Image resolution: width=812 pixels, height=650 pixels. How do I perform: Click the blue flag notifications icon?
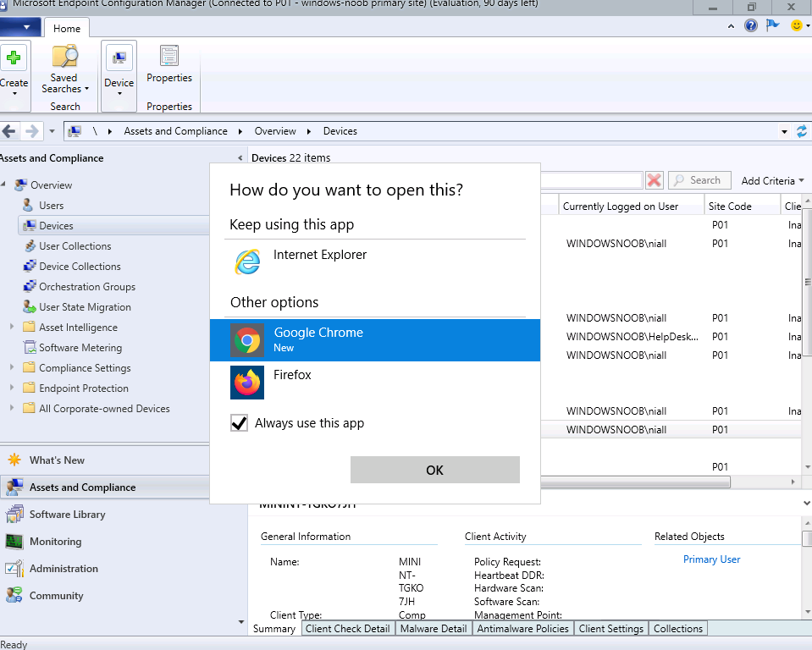(773, 25)
